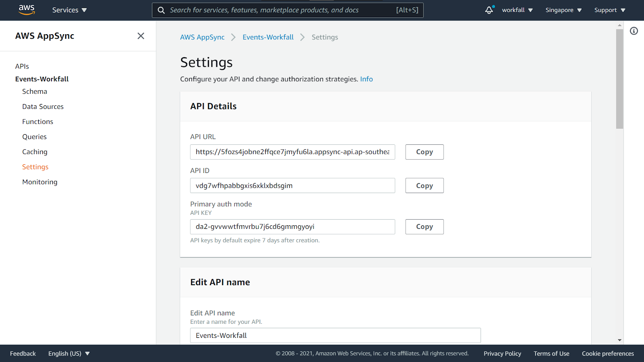Click the scrollbar down arrow

620,340
